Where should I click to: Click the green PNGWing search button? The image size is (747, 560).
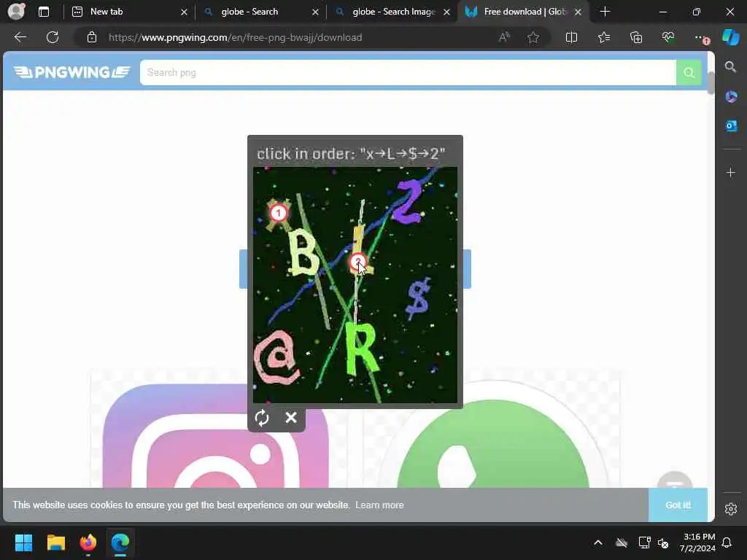tap(689, 72)
